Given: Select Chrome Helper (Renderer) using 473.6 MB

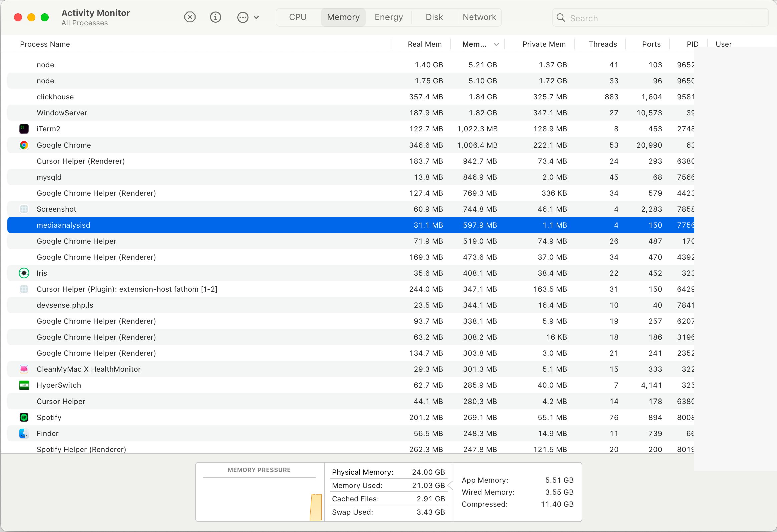Looking at the screenshot, I should pos(351,257).
